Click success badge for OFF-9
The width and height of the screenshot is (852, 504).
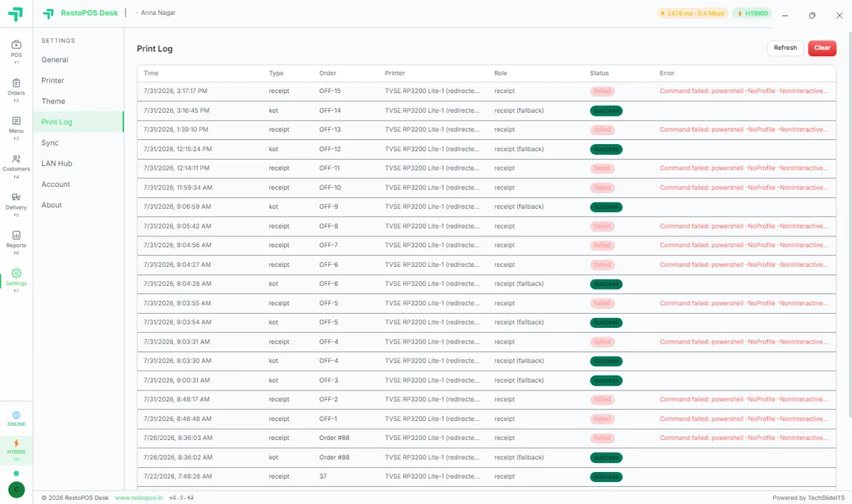point(606,207)
